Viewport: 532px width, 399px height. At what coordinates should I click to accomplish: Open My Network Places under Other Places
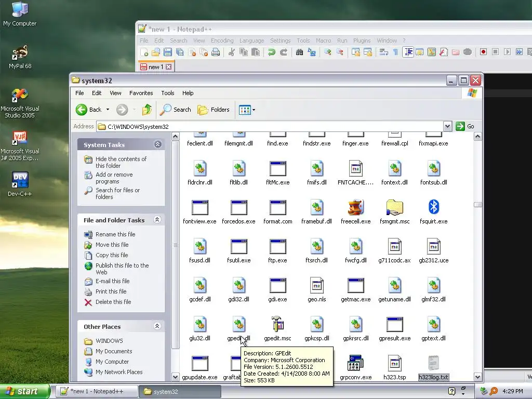119,372
